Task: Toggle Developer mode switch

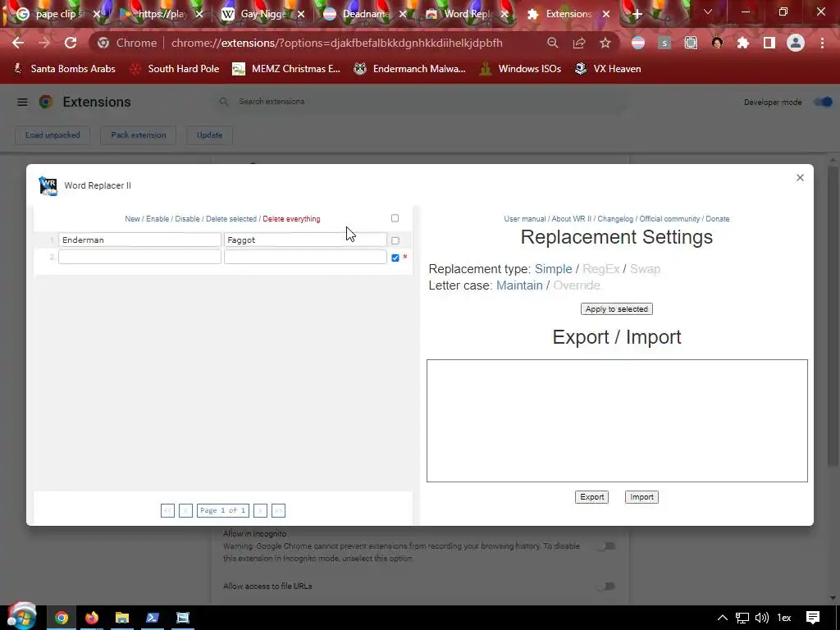Action: 823,102
